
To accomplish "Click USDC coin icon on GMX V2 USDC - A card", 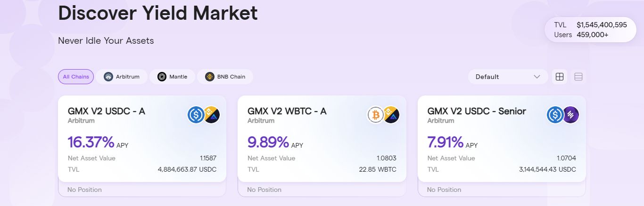I will pyautogui.click(x=196, y=115).
